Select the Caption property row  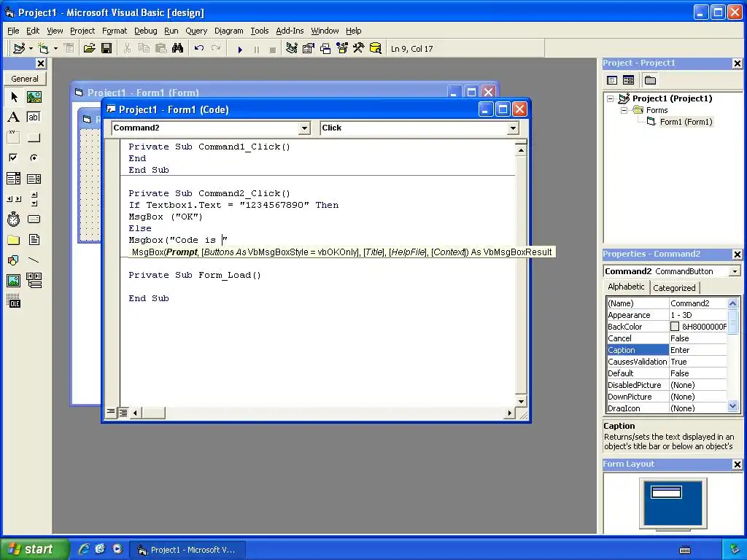(667, 350)
